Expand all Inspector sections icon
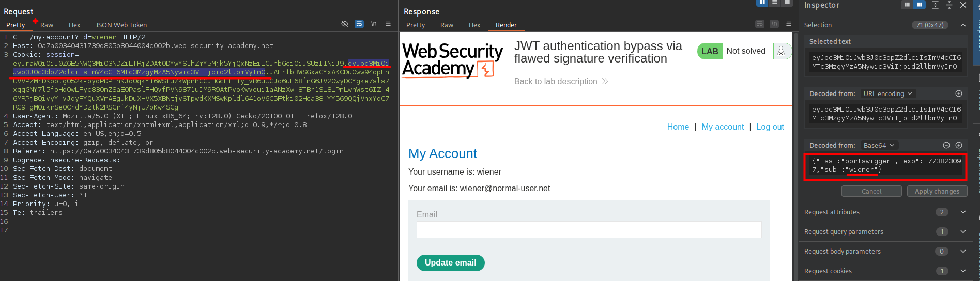Viewport: 980px width, 281px height. [935, 5]
